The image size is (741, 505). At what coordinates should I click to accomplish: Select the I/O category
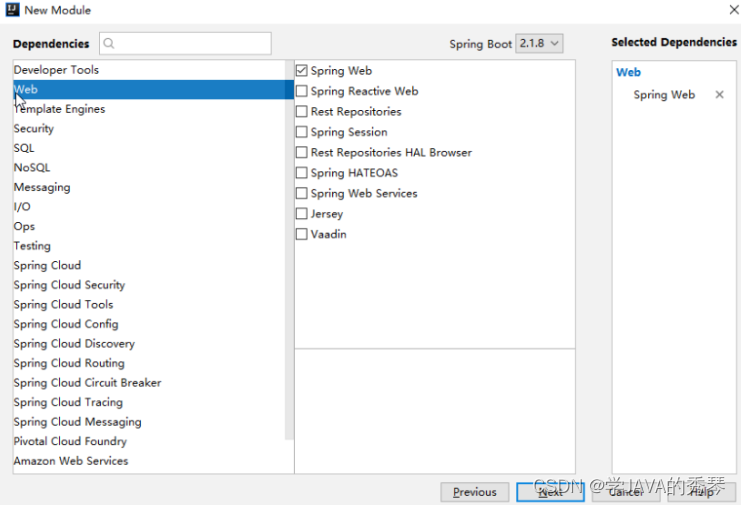149,206
